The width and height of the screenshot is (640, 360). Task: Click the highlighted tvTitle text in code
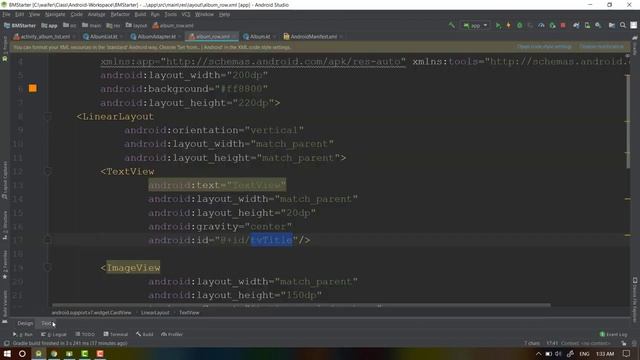point(271,240)
